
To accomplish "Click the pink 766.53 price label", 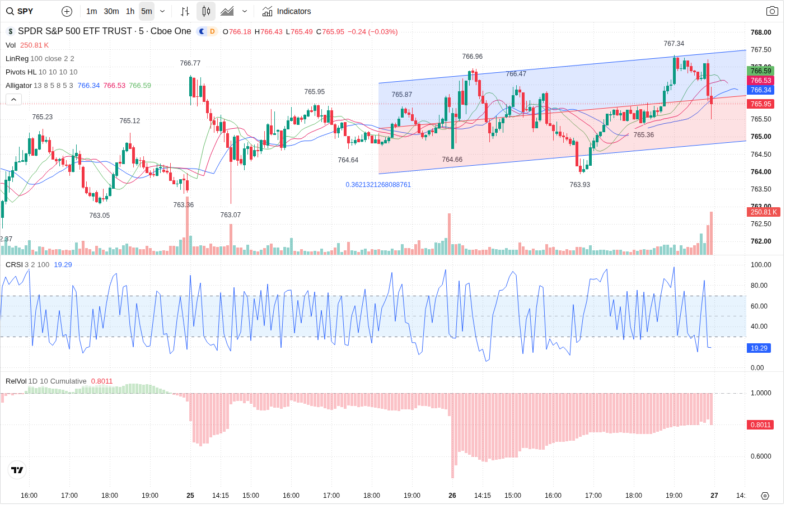I will (x=761, y=81).
